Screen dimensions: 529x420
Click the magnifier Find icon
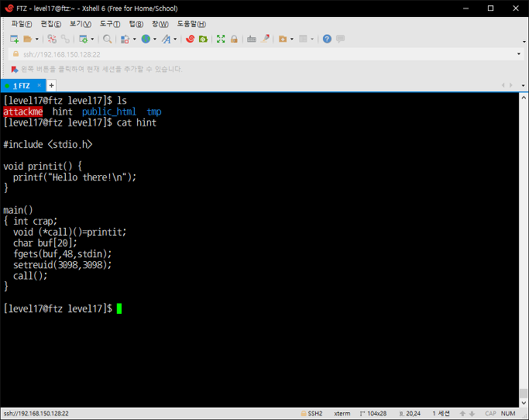[108, 40]
